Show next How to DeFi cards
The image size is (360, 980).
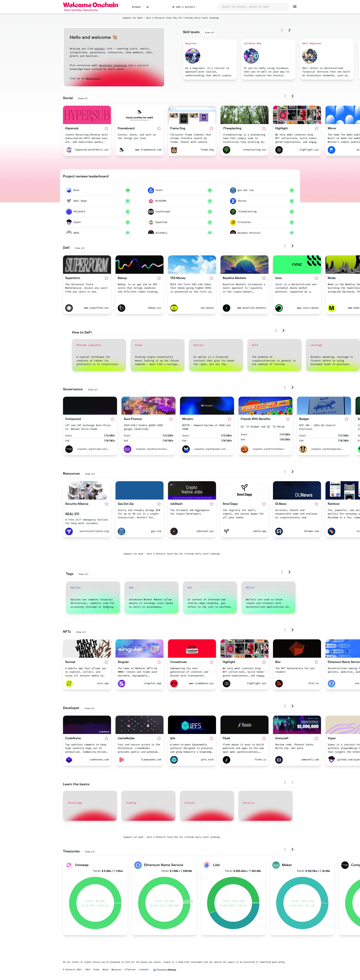(x=283, y=331)
